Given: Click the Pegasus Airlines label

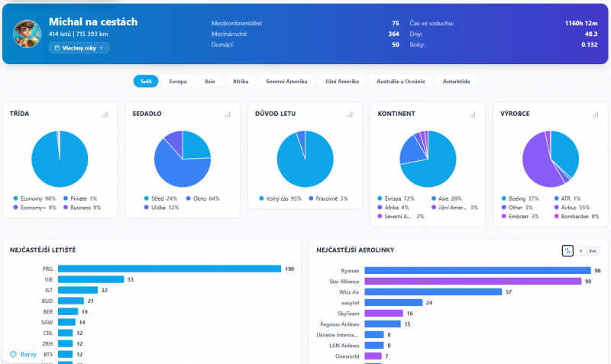Looking at the screenshot, I should tap(339, 324).
